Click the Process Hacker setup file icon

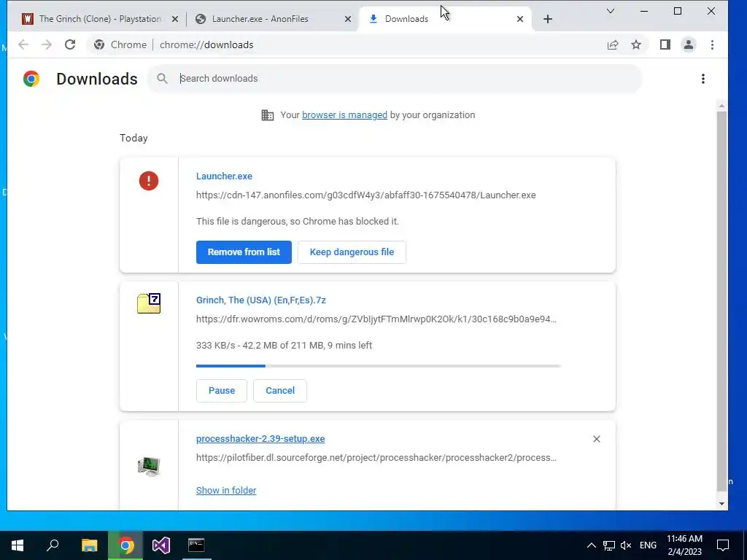coord(149,466)
